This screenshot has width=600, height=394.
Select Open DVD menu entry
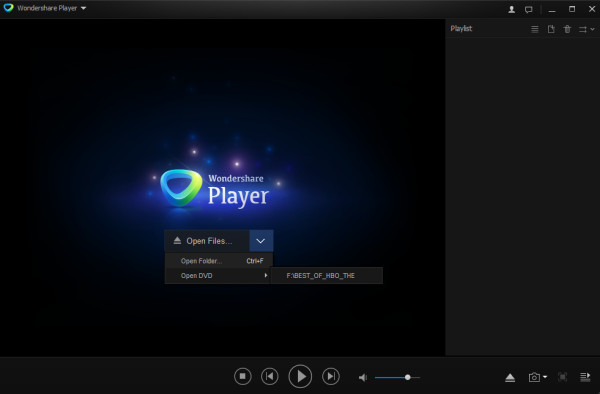click(x=217, y=275)
